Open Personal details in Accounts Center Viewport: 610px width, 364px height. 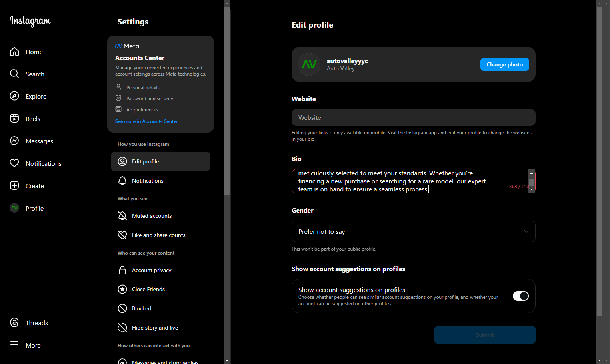(143, 88)
